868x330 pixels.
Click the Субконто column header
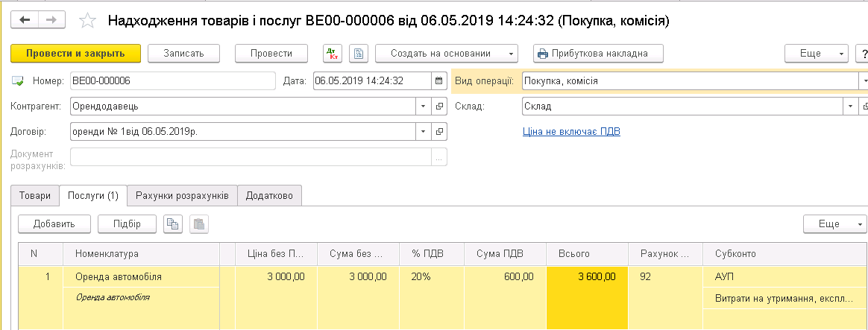pyautogui.click(x=785, y=254)
